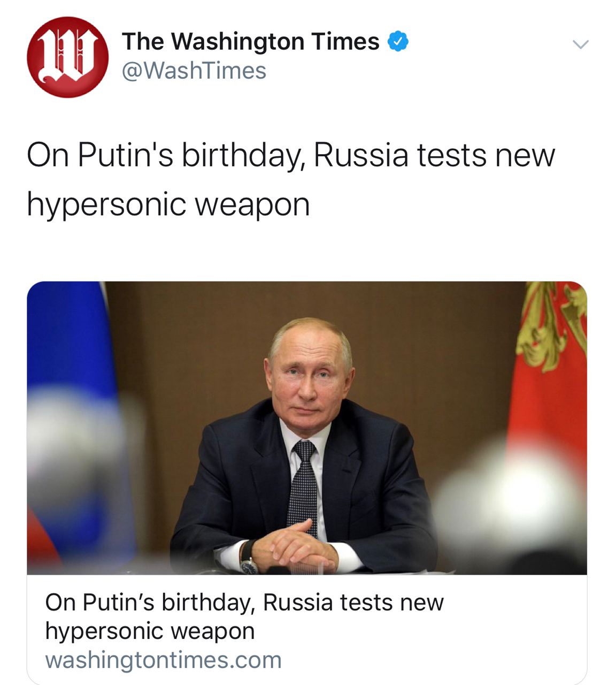Click "Russia tests new" in the tweet text
The image size is (616, 685).
click(434, 155)
